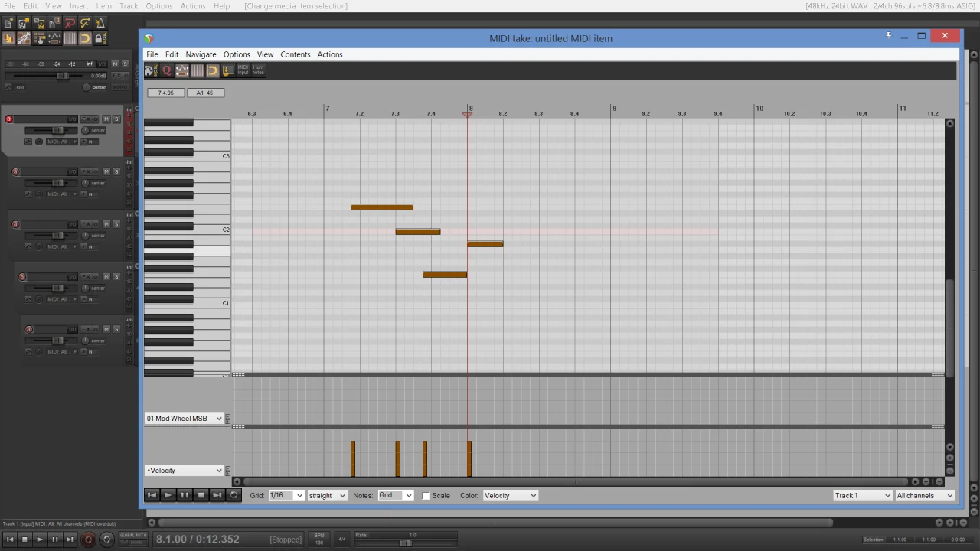Open the 01 Mod Wheel MSB lane dropdown

184,419
